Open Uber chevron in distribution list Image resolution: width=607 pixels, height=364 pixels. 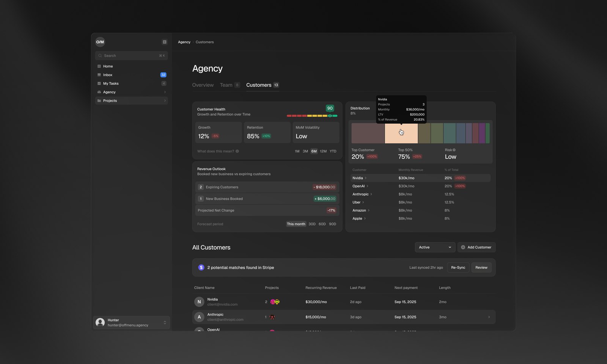(363, 202)
